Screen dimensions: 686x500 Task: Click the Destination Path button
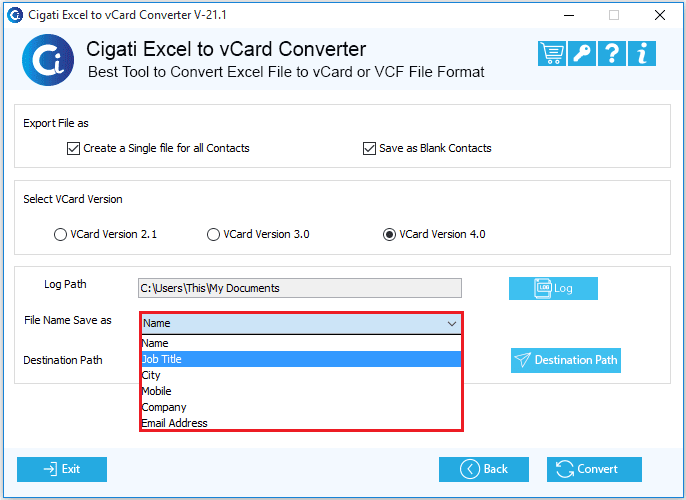566,360
